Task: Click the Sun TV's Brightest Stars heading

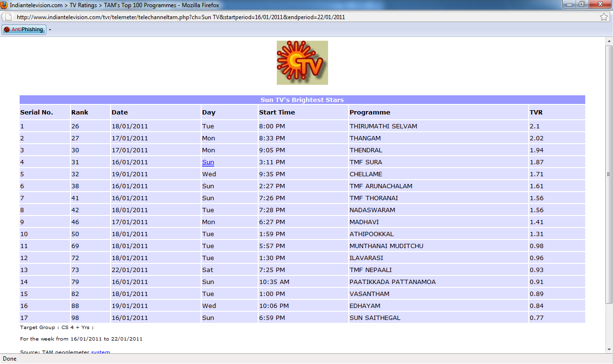Action: [302, 100]
